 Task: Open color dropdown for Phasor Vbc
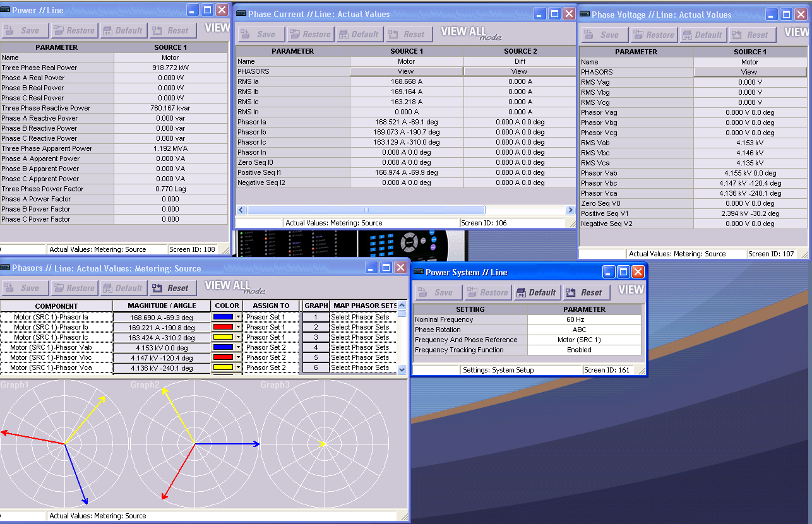(239, 357)
